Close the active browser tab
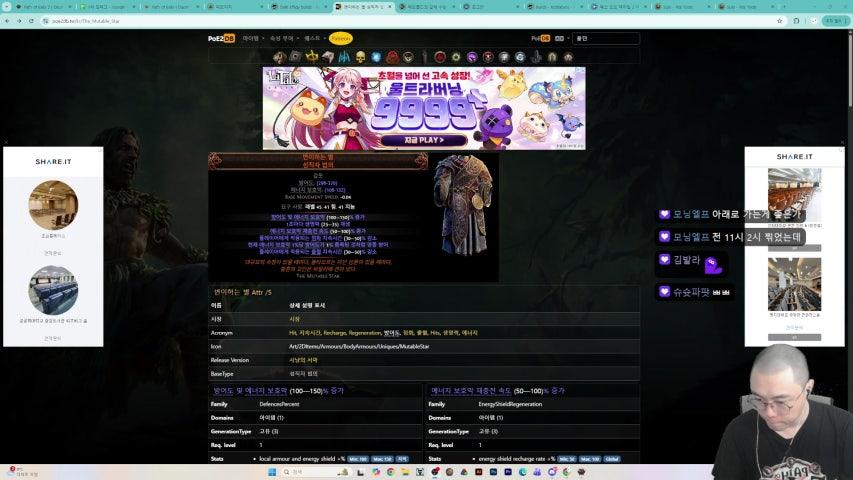Image resolution: width=853 pixels, height=480 pixels. tap(390, 7)
